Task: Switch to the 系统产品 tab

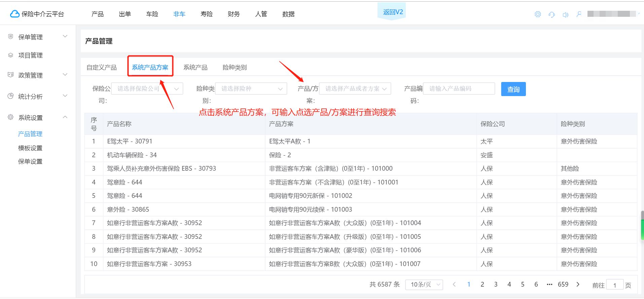Action: point(195,68)
